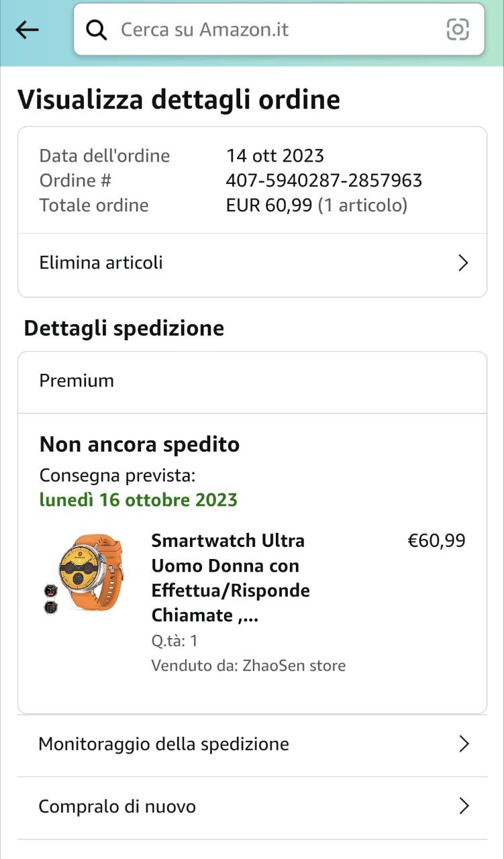Expand the Monitoraggio della spedizione chevron
This screenshot has height=859, width=504.
[x=463, y=744]
